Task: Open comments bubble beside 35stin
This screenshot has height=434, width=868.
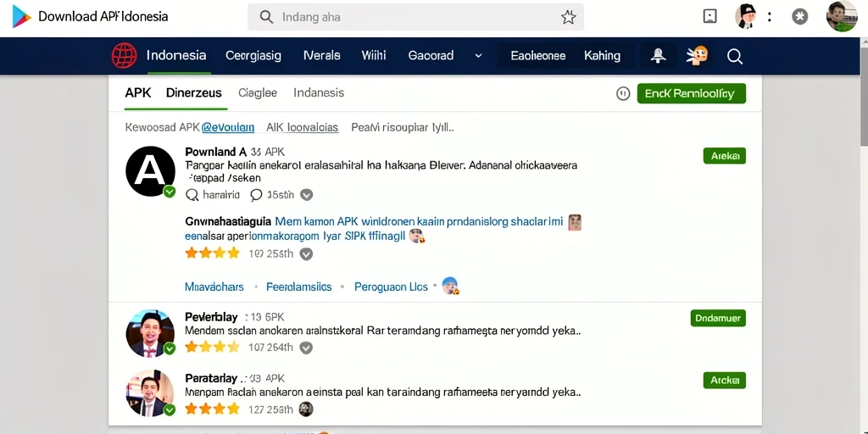Action: pyautogui.click(x=256, y=195)
